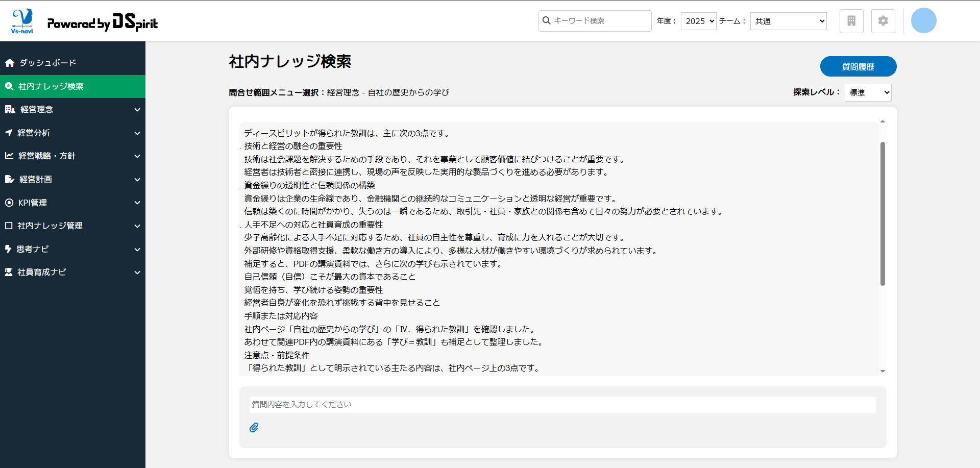Click the building icon beside 経営理念
The height and width of the screenshot is (468, 980).
(x=10, y=109)
